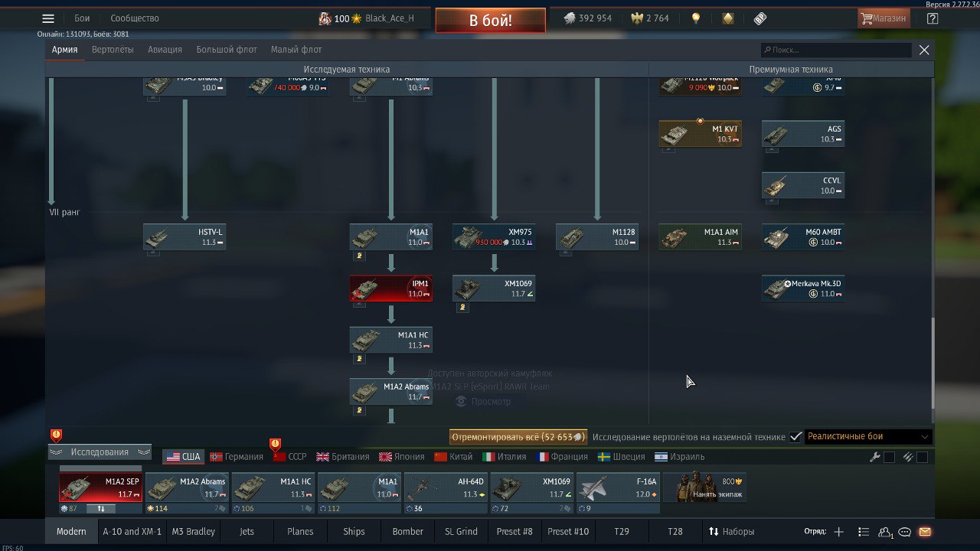Click the warning badge above Исследования
Screen dimensions: 980x551
pyautogui.click(x=56, y=435)
